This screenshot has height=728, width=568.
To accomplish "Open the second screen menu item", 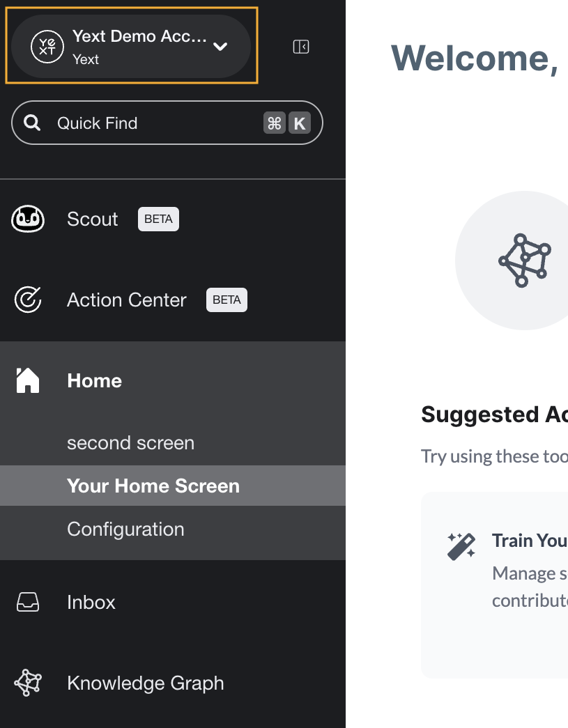I will point(130,442).
